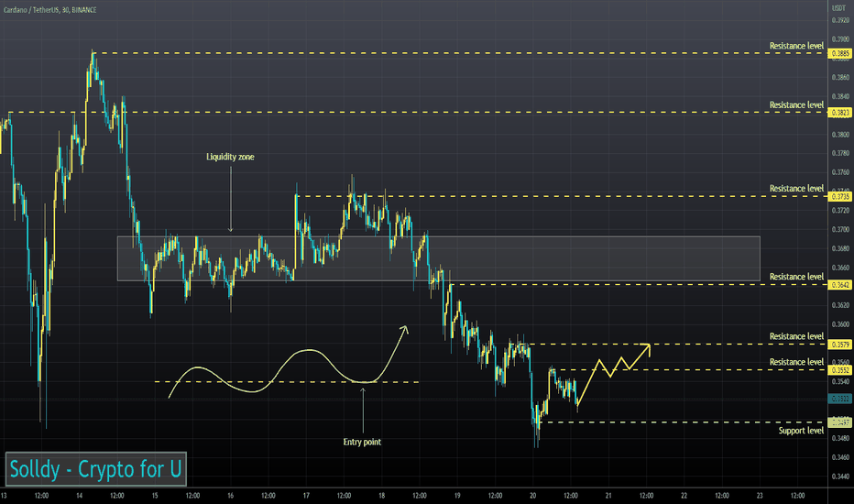The height and width of the screenshot is (504, 854).
Task: Click the 0.3920 price axis tick
Action: click(840, 20)
